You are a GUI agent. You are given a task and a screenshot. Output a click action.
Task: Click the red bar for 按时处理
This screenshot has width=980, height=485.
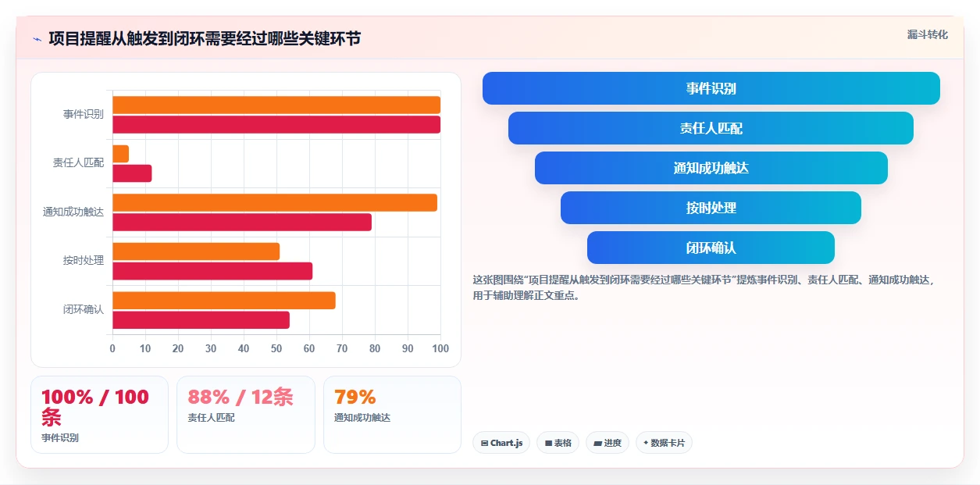[212, 271]
